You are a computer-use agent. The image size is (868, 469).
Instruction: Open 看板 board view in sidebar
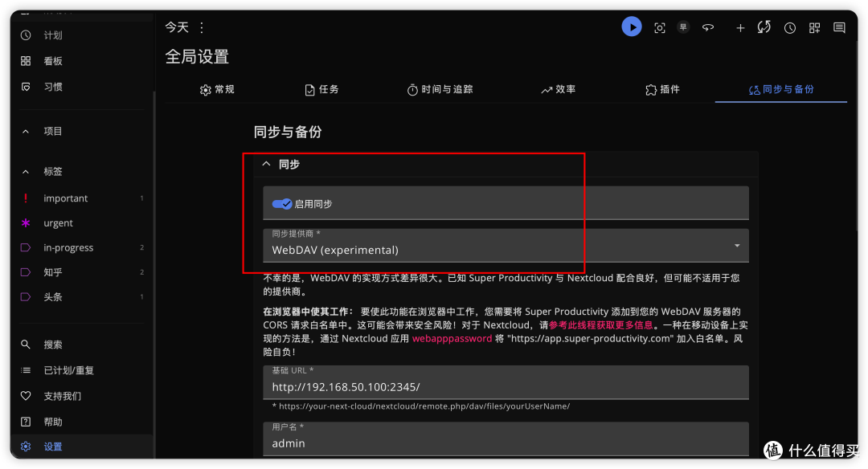coord(82,61)
